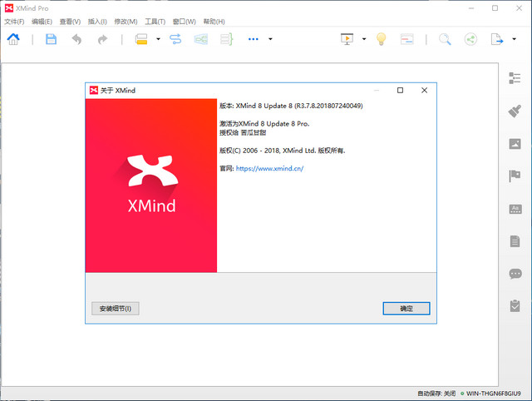Open the search magnifier tool
532x401 pixels.
tap(445, 39)
